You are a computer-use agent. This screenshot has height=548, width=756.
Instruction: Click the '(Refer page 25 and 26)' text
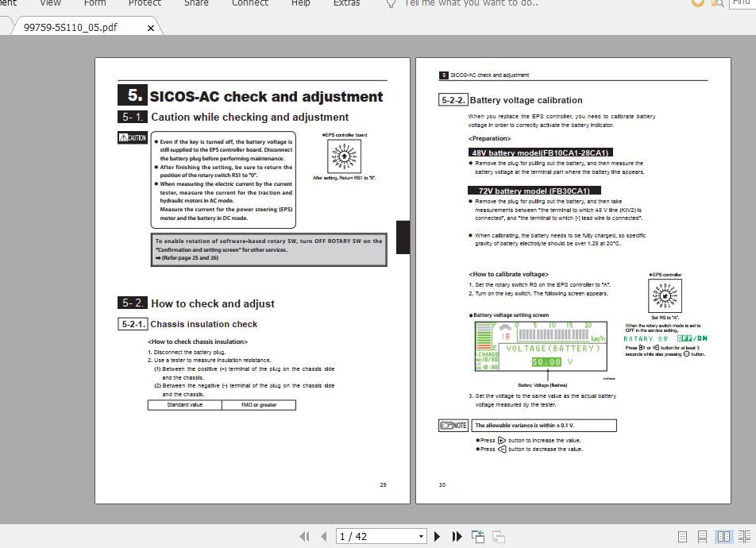(190, 258)
